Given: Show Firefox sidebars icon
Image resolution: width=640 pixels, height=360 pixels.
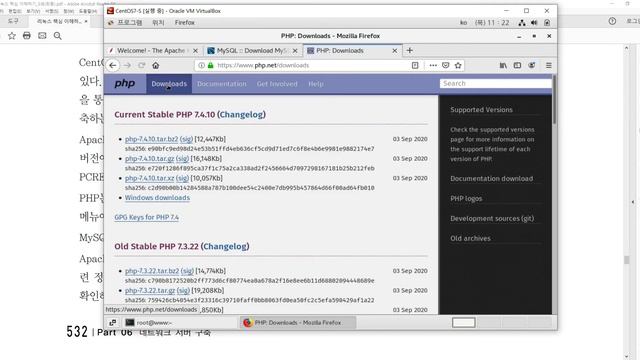Looking at the screenshot, I should coord(517,65).
